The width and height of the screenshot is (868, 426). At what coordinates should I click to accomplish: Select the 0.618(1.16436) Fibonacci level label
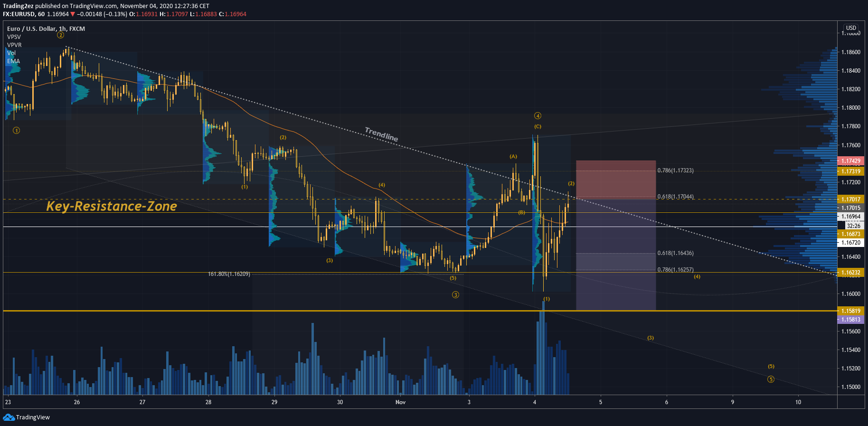[675, 253]
